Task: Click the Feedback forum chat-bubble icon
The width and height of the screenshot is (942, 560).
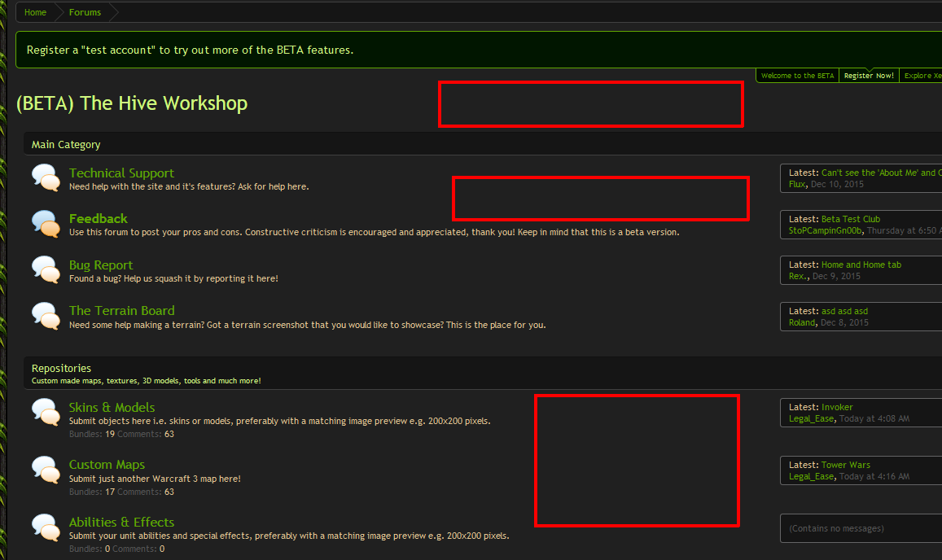Action: pos(46,224)
